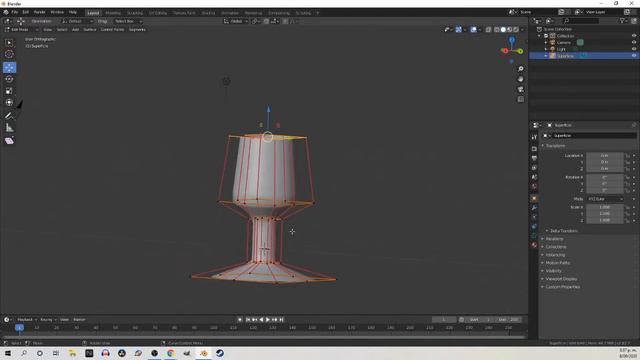The width and height of the screenshot is (640, 360).
Task: Expand the Viewport Display panel
Action: click(x=561, y=279)
